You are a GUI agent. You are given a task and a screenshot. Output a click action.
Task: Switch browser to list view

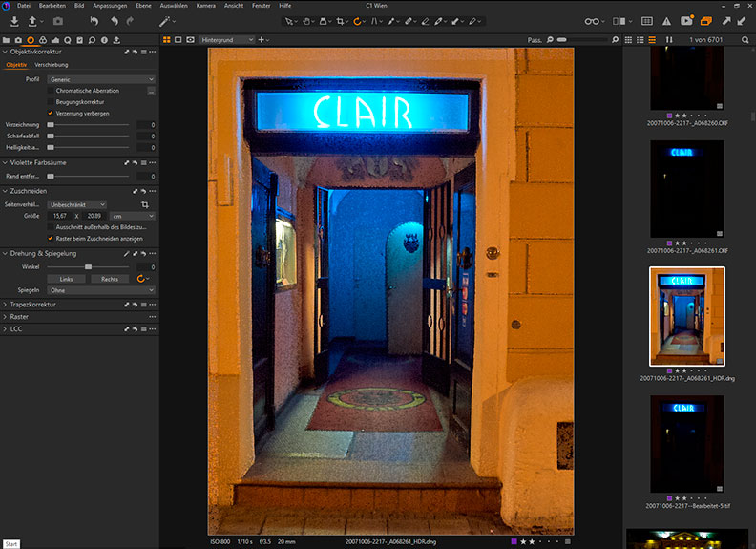click(640, 40)
